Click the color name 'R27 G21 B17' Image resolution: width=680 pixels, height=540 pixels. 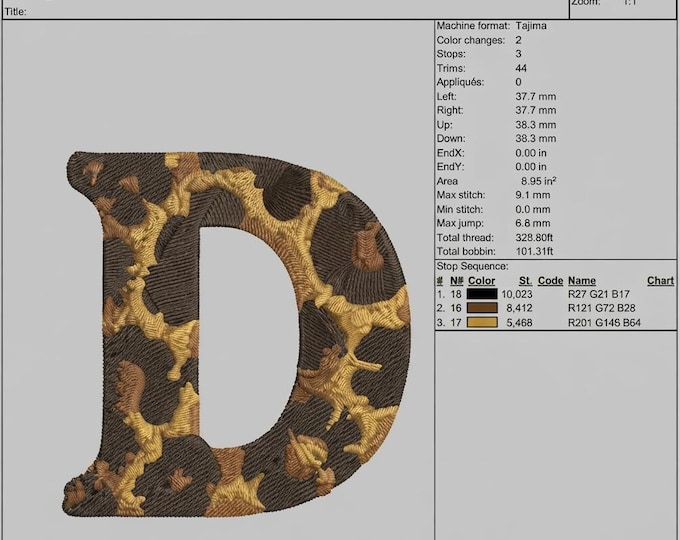(598, 294)
